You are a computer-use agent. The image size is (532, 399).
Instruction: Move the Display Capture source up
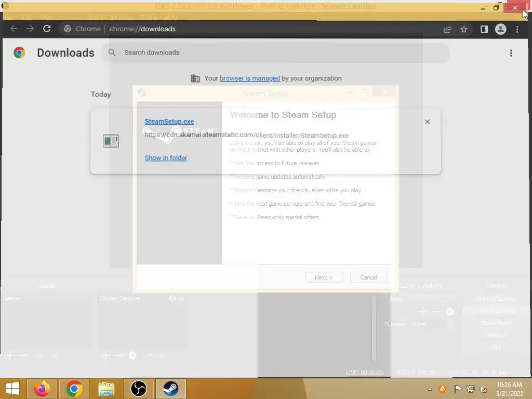click(149, 355)
